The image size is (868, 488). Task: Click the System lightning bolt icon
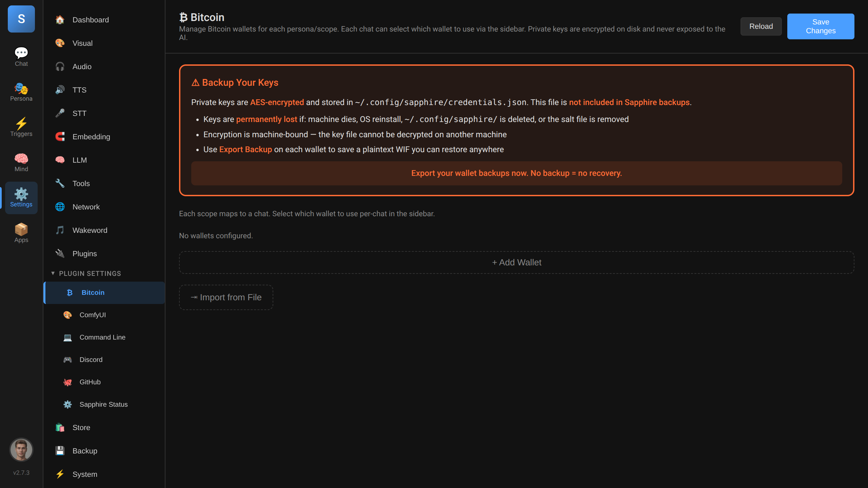pos(60,474)
